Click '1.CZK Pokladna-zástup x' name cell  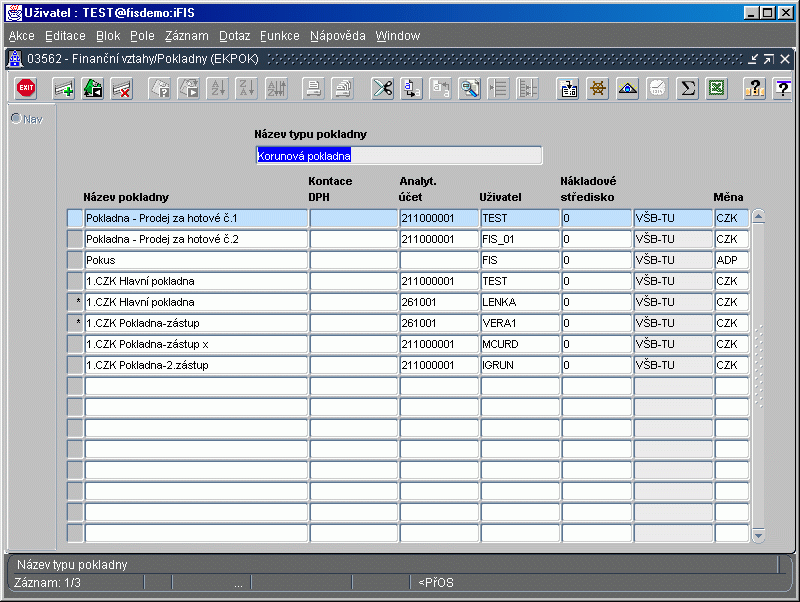[196, 344]
